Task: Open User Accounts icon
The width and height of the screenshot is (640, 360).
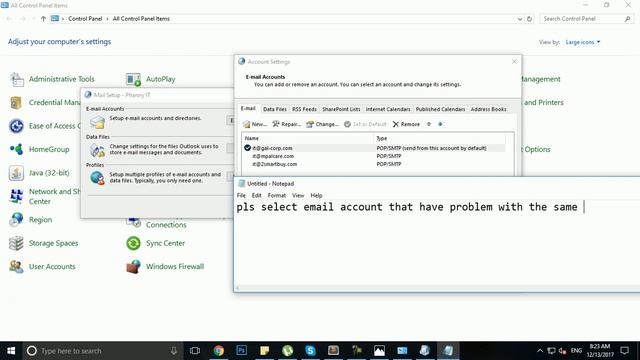Action: click(16, 267)
